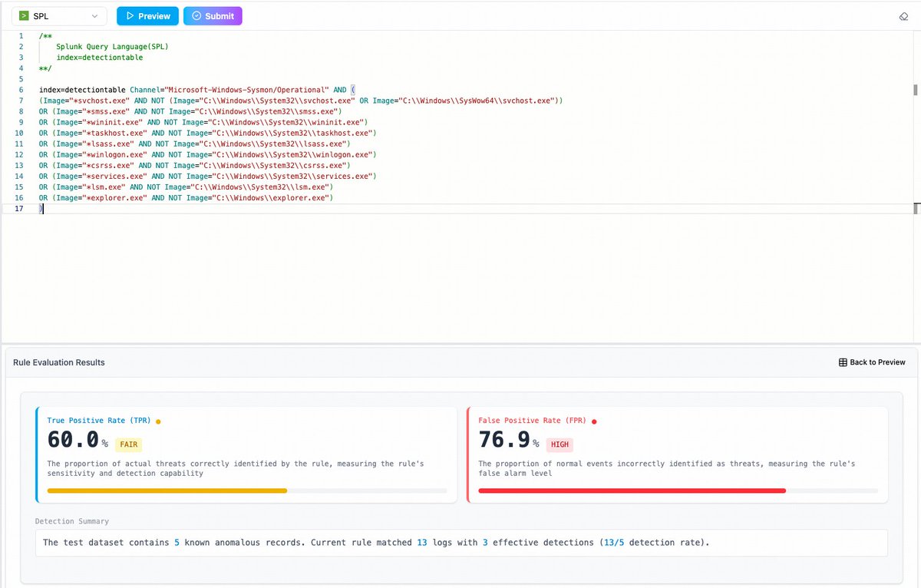This screenshot has width=921, height=588.
Task: Click the svchost.exe condition on line 7
Action: click(302, 101)
